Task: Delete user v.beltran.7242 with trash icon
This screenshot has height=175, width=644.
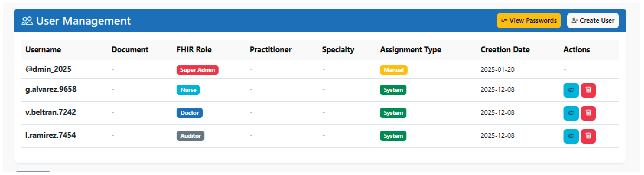Action: [588, 113]
